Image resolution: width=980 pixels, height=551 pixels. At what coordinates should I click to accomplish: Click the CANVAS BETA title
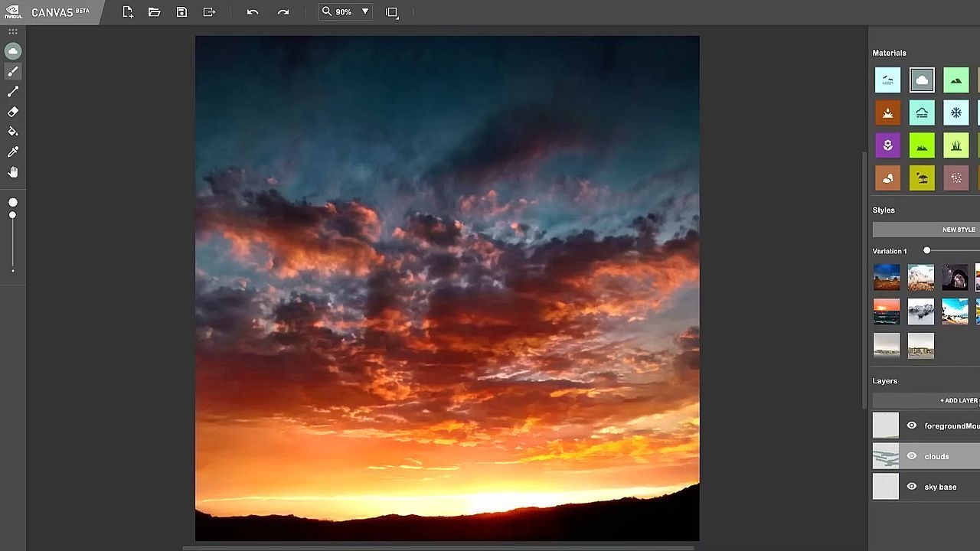point(60,12)
